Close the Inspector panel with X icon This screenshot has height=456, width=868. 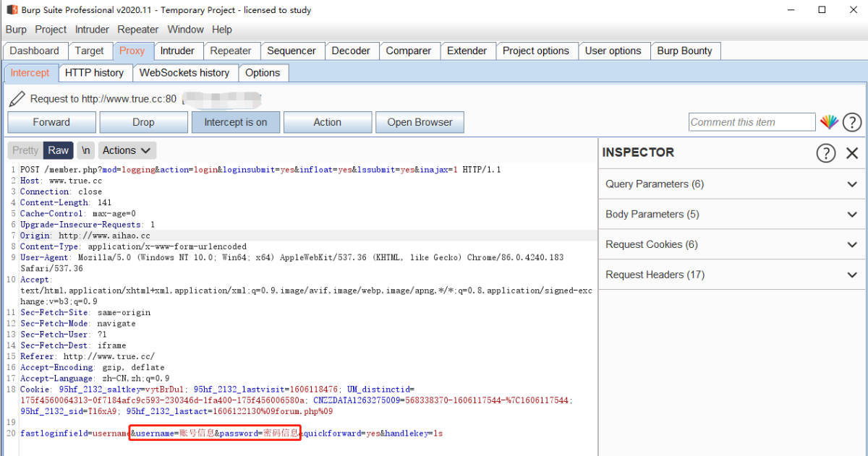pos(852,152)
